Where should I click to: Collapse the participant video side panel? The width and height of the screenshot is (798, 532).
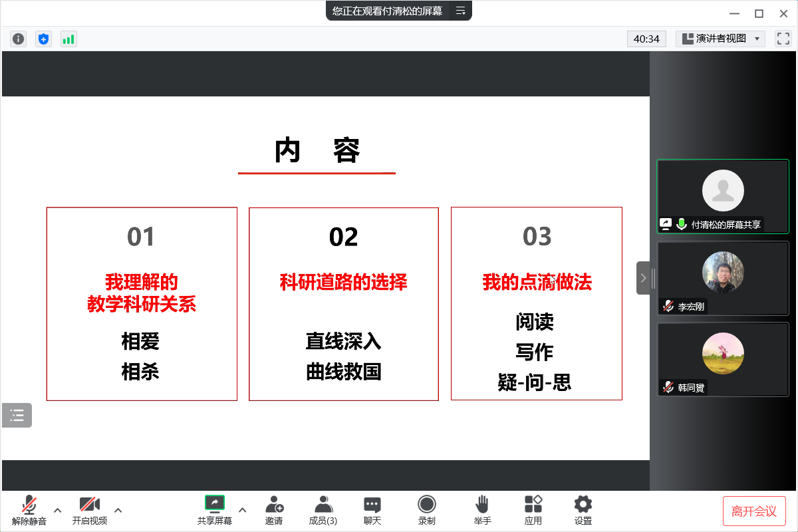(643, 278)
